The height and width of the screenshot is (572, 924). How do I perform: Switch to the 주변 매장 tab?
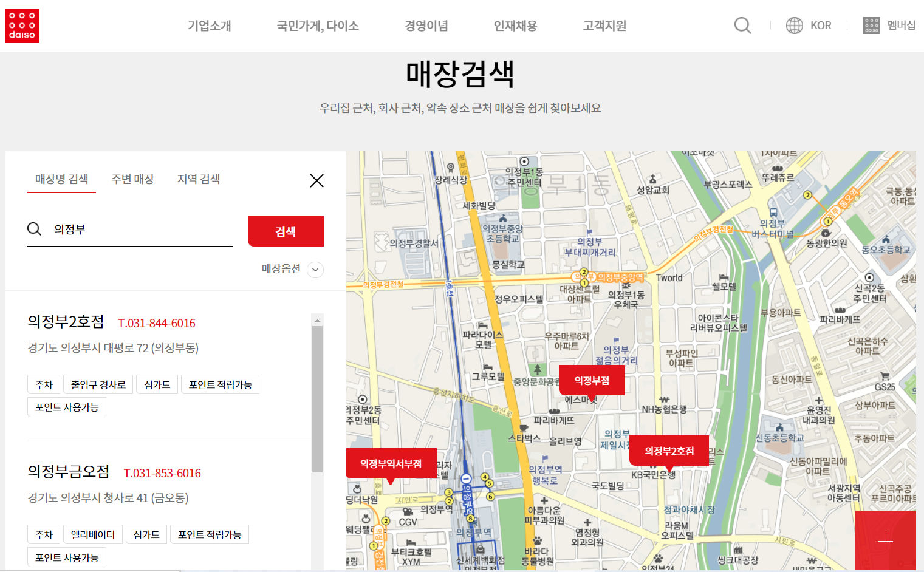132,179
